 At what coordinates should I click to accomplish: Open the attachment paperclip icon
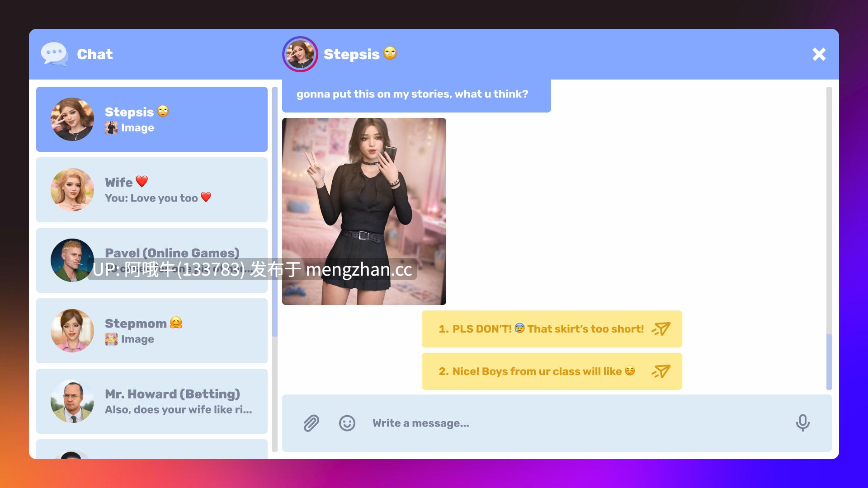coord(311,423)
